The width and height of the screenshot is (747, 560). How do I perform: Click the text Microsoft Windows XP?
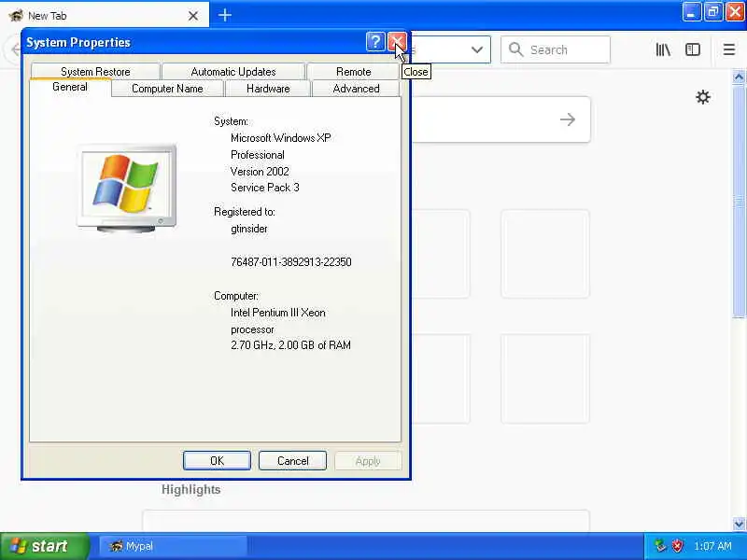pyautogui.click(x=281, y=138)
